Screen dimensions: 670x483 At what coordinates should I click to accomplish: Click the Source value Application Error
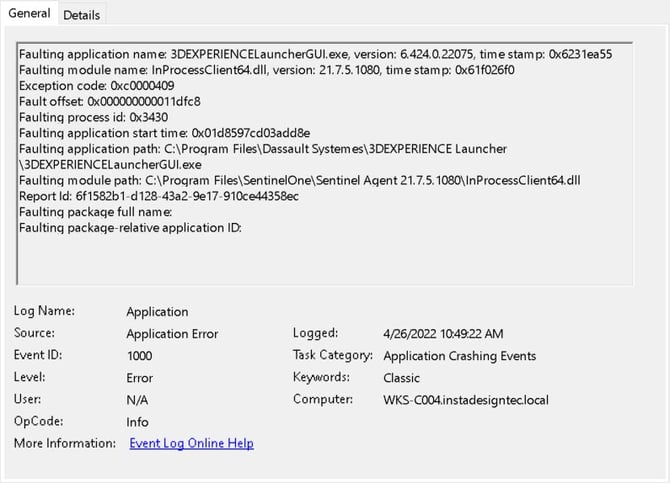coord(171,334)
